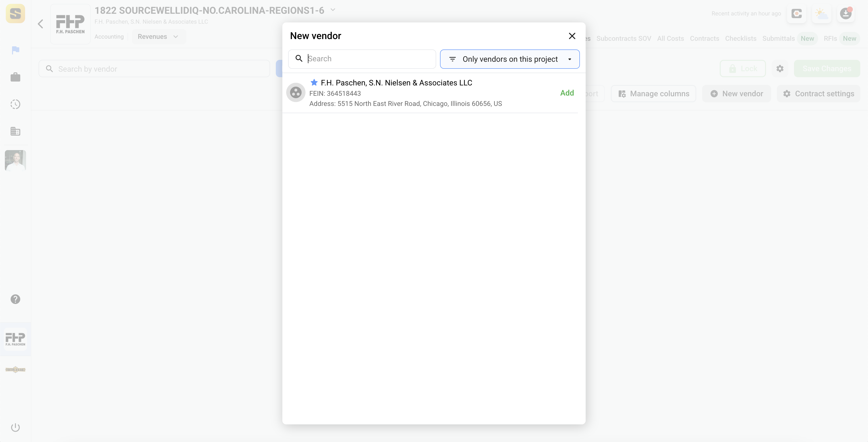Open the flag section in sidebar
Screen dimensions: 868x442
click(15, 50)
